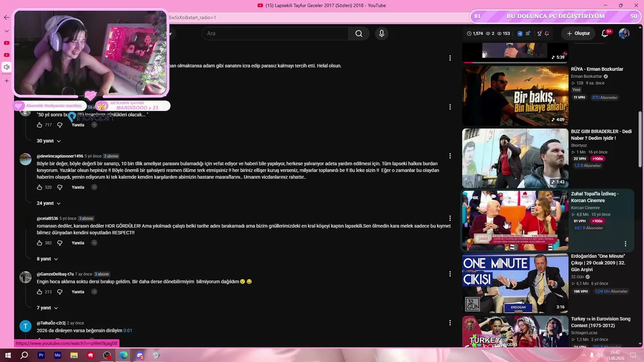The image size is (644, 362).
Task: Click the Zuhal Topal'la İzdivaç thumbnail
Action: (x=515, y=220)
